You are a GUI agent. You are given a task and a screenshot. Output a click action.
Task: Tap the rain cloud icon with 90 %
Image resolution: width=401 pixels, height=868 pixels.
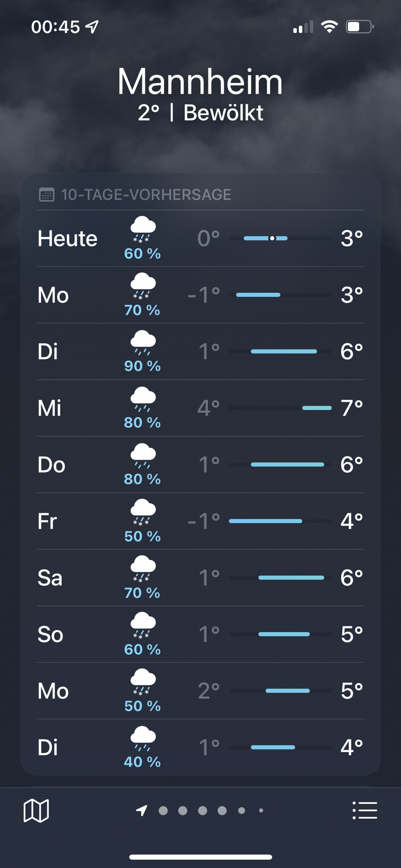click(x=143, y=342)
